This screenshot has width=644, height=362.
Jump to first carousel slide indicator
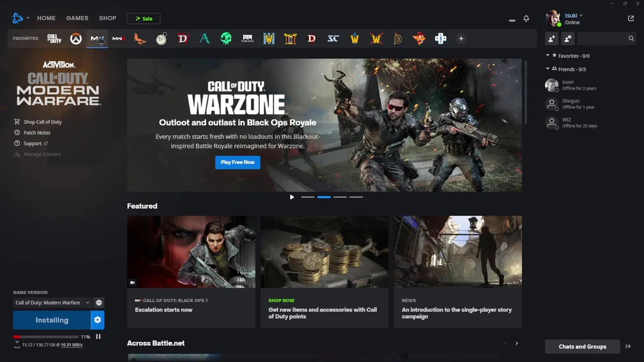pos(308,197)
